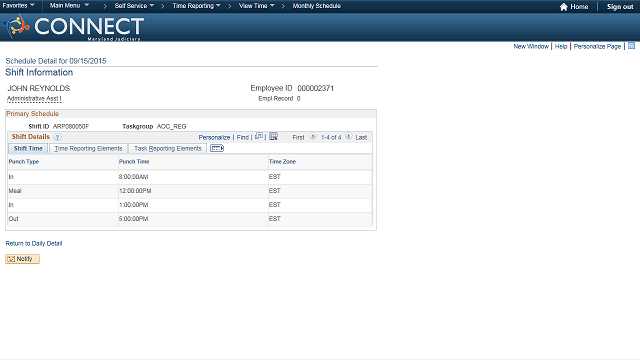The width and height of the screenshot is (640, 360).
Task: Switch to Task Reporting Elements tab
Action: coord(167,149)
